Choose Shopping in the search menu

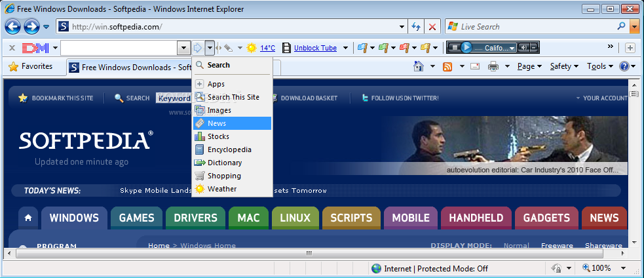click(x=232, y=176)
